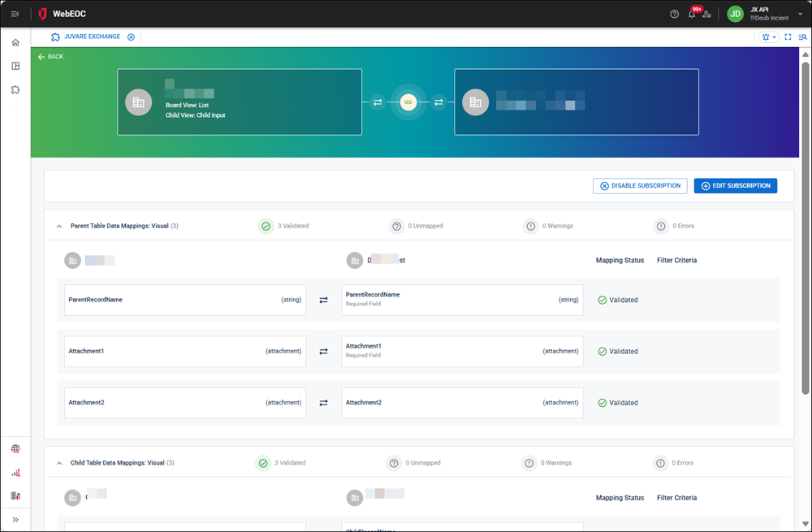Click Parent table 3 Validated status
The width and height of the screenshot is (812, 532).
point(283,226)
